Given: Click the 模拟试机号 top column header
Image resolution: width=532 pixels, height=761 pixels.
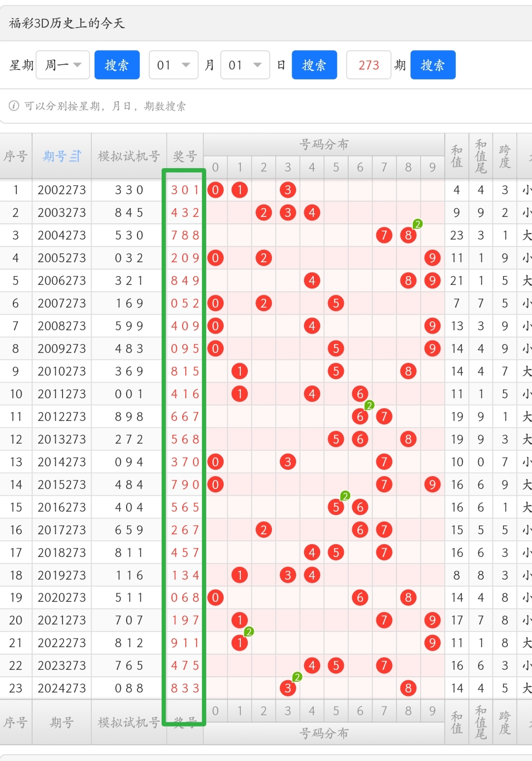Looking at the screenshot, I should (129, 156).
